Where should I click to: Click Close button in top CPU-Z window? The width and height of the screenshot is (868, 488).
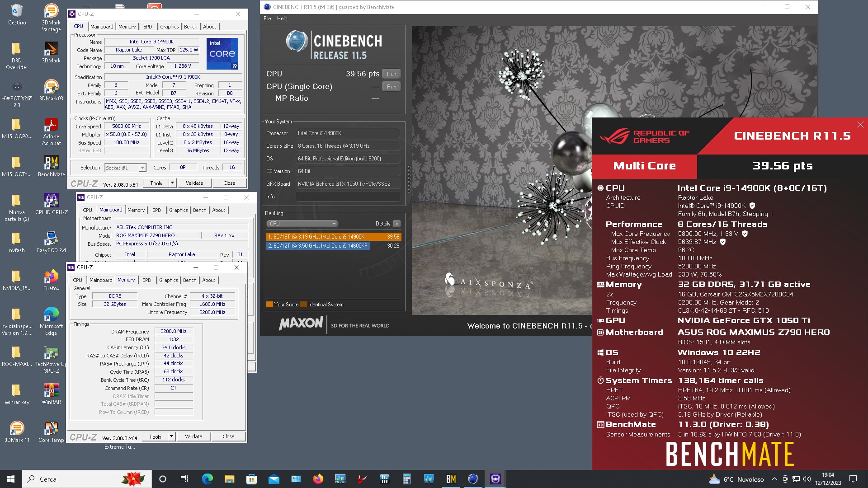click(x=229, y=183)
